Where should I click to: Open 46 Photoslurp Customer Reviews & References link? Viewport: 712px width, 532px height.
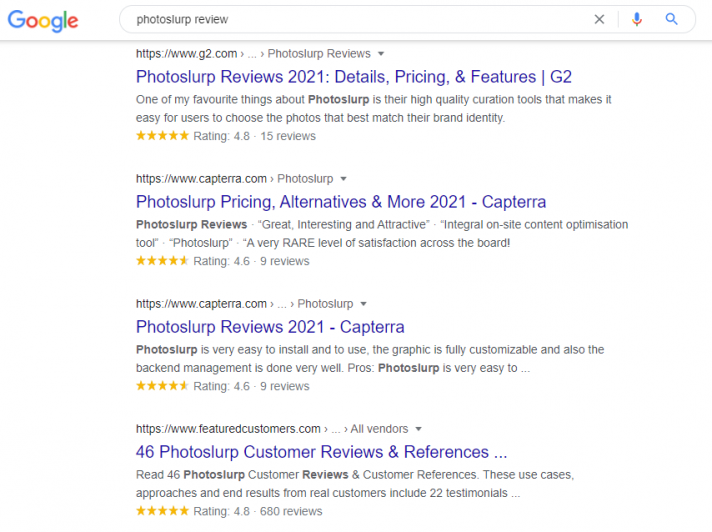321,452
